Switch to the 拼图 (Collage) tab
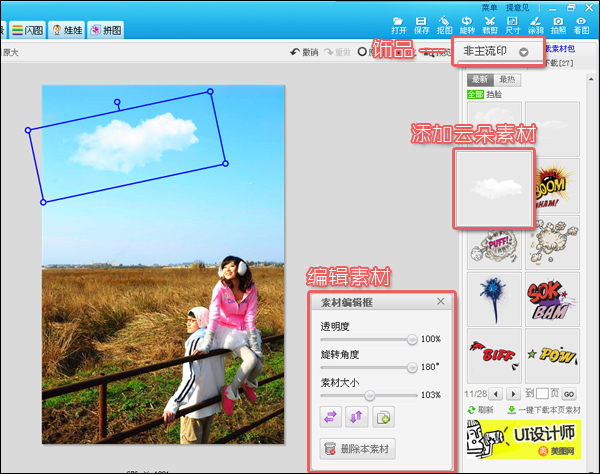 click(107, 30)
